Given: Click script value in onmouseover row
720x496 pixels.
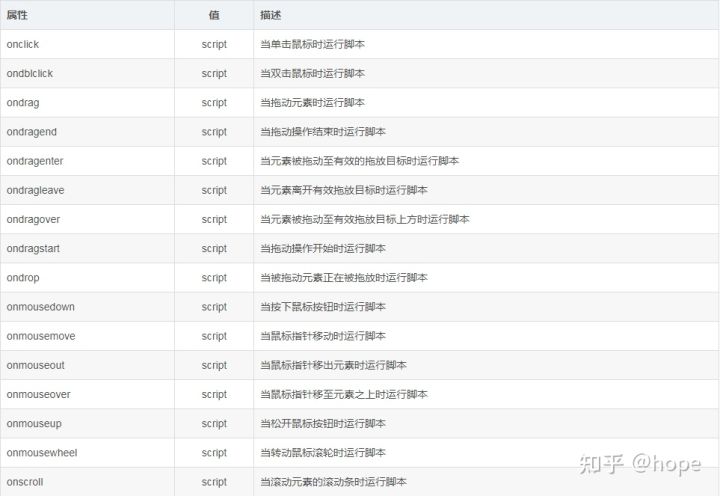Looking at the screenshot, I should click(214, 395).
